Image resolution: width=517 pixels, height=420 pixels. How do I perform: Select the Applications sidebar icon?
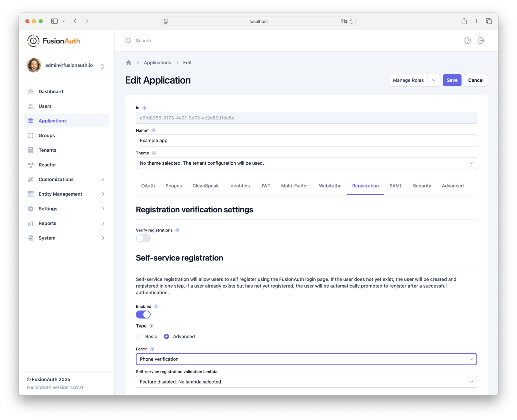coord(31,121)
